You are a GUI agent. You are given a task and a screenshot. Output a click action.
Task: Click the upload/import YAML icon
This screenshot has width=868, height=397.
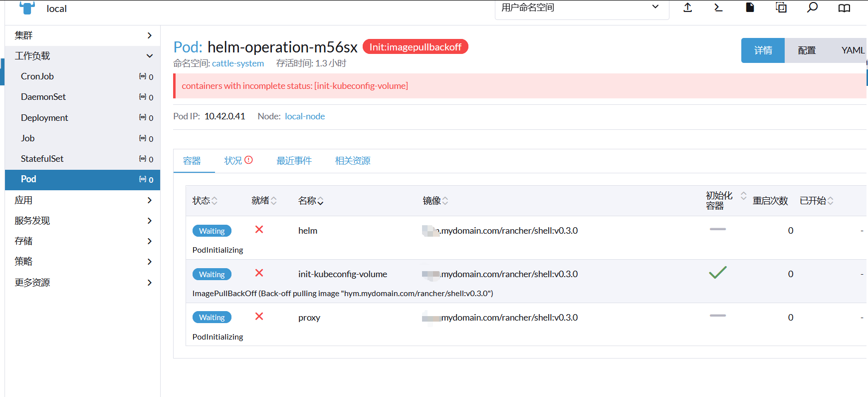pos(687,7)
